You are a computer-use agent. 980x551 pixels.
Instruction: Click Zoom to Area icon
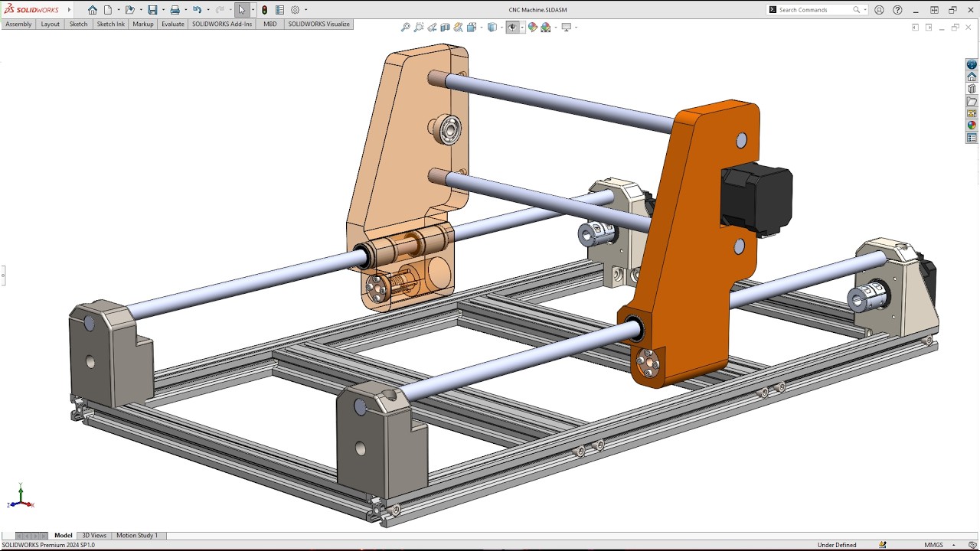point(419,27)
